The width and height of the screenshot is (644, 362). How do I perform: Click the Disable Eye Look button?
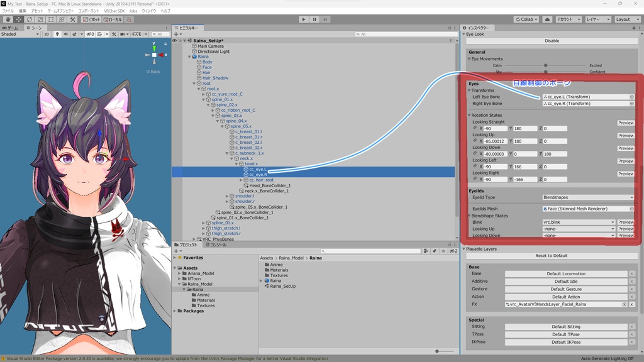click(552, 41)
